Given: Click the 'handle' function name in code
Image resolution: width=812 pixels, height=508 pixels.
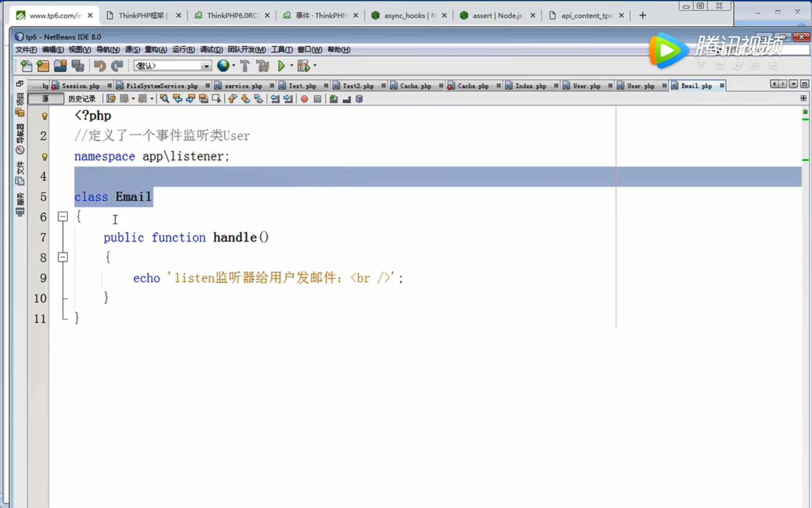Looking at the screenshot, I should coord(235,237).
